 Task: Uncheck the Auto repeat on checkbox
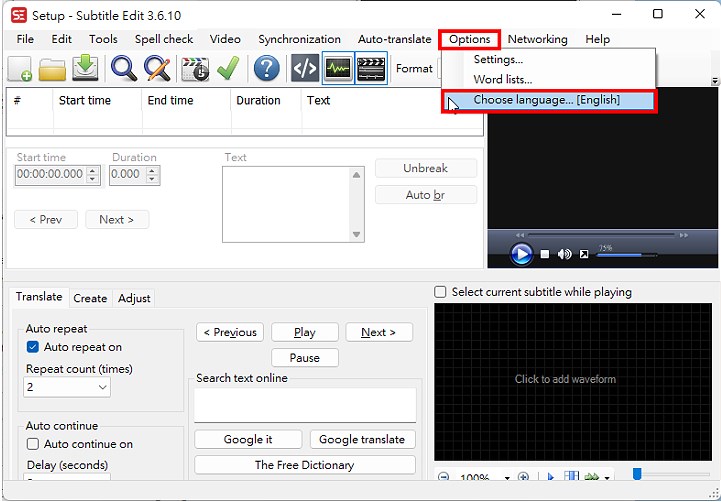click(33, 347)
